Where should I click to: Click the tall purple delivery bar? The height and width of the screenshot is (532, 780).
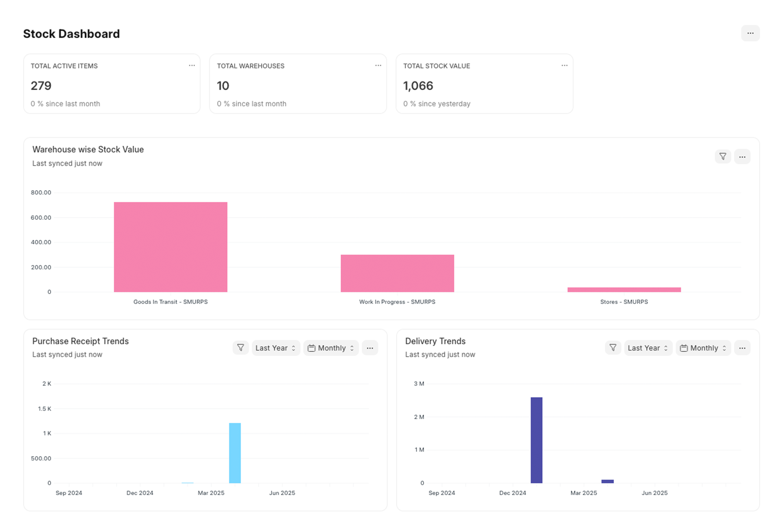(x=536, y=440)
